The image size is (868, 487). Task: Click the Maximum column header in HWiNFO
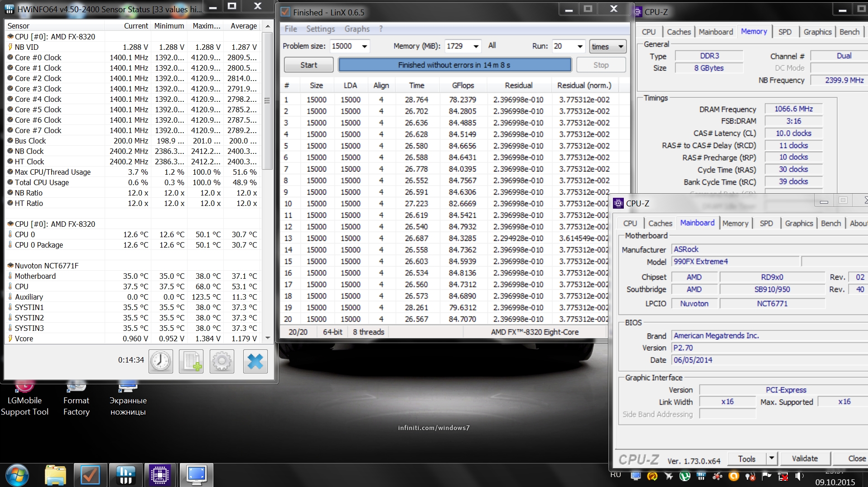pyautogui.click(x=206, y=26)
